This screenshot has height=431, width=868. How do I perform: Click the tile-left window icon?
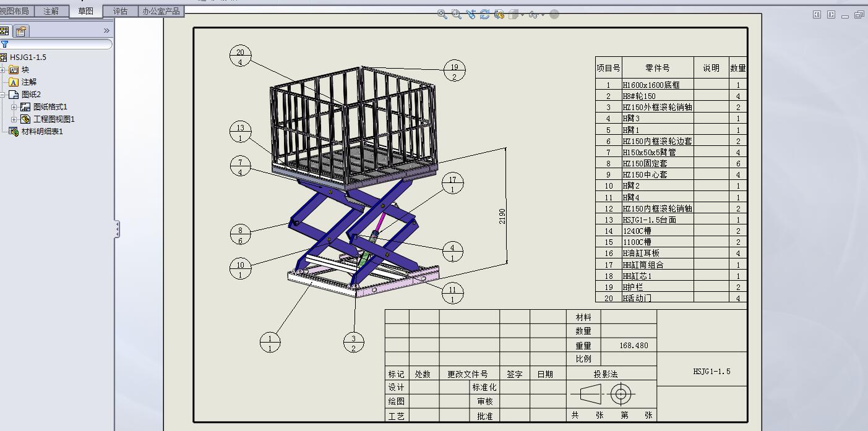point(817,15)
